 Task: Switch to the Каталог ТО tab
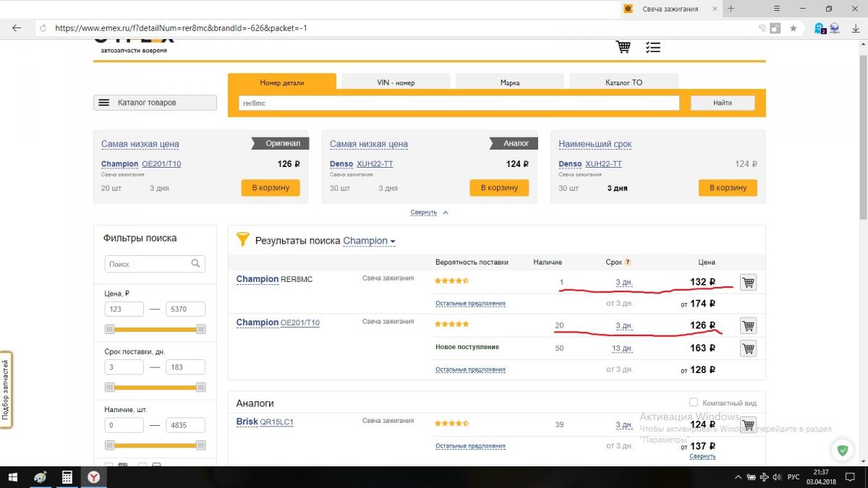pos(624,82)
